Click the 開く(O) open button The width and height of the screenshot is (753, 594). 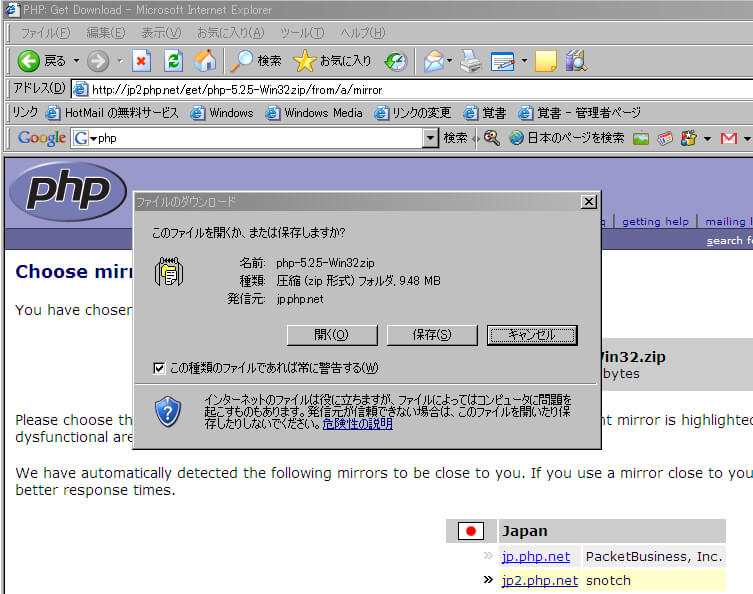coord(331,335)
